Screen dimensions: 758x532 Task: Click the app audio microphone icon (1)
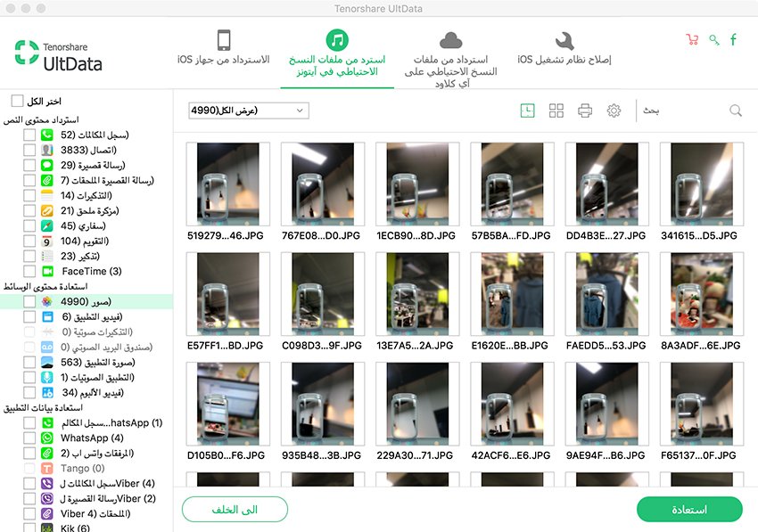pos(47,377)
